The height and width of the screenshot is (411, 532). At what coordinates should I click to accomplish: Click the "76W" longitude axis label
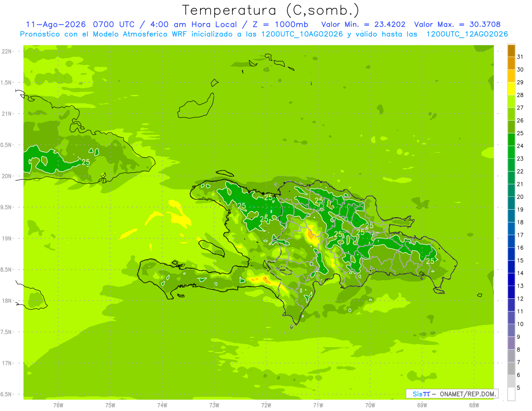pyautogui.click(x=58, y=405)
